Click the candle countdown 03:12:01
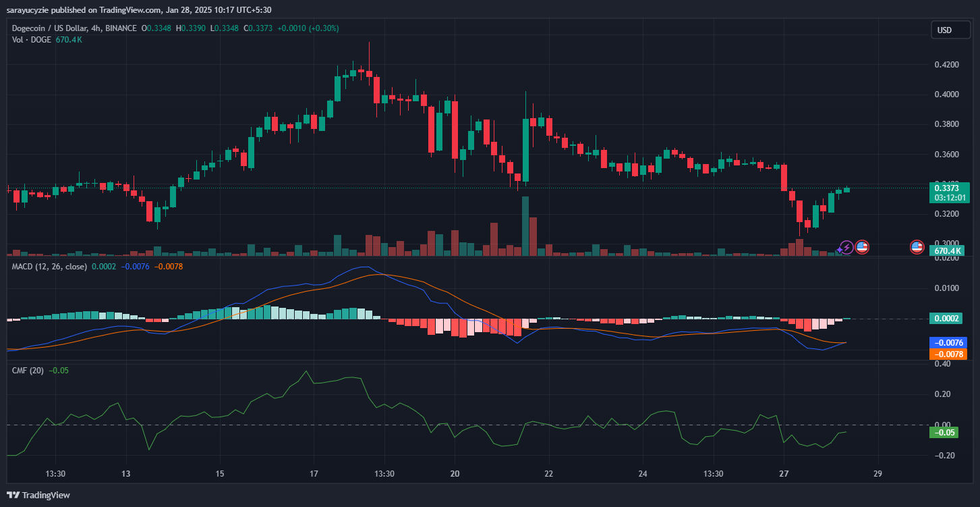Screen dimensions: 980x507 [x=949, y=198]
